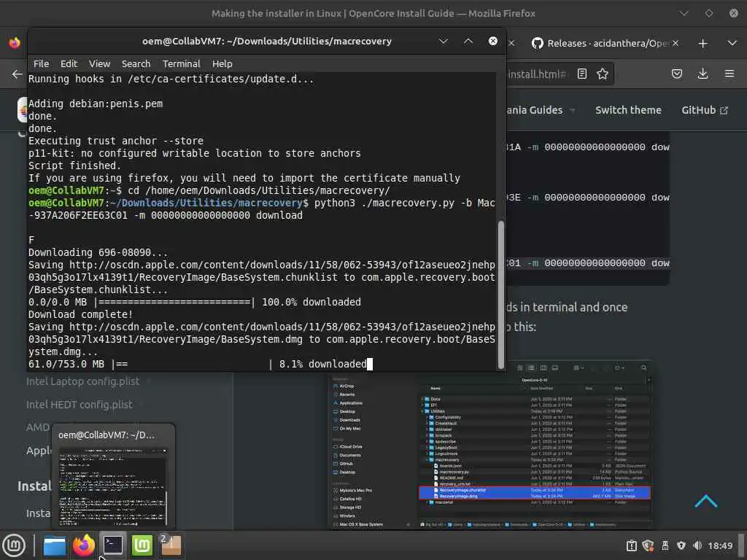The height and width of the screenshot is (560, 747).
Task: Toggle Firefox reader view
Action: click(581, 74)
